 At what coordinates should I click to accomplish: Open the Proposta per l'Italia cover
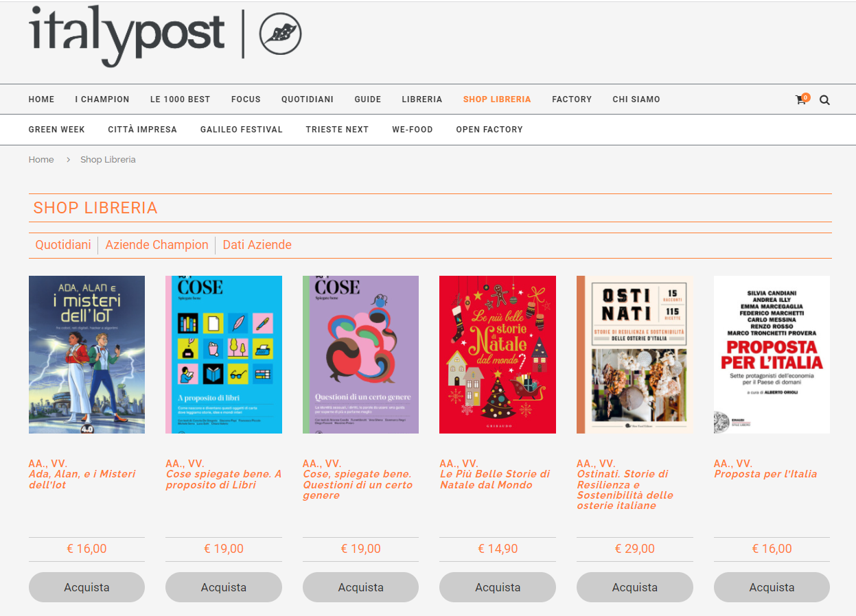[772, 355]
